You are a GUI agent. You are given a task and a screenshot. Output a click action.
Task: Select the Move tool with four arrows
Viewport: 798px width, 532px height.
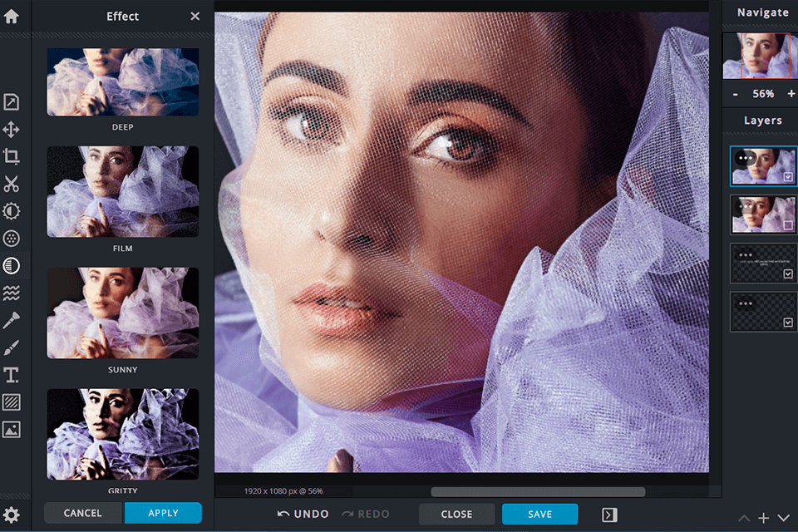pos(11,130)
